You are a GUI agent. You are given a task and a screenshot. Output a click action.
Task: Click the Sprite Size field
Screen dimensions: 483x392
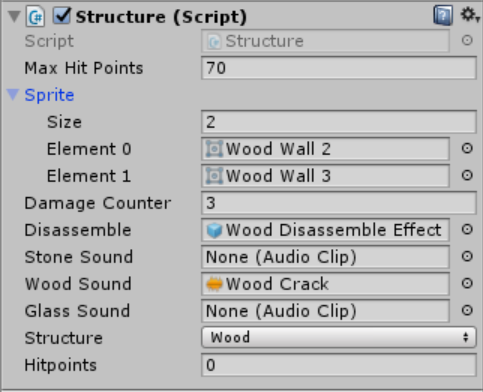point(339,122)
